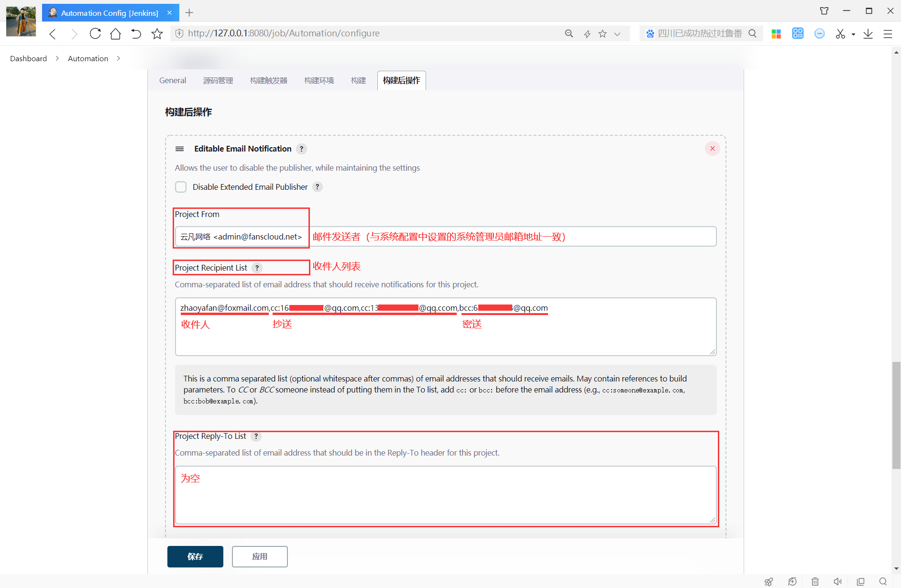Image resolution: width=901 pixels, height=588 pixels.
Task: Select the 构建后操作 tab
Action: [x=402, y=80]
